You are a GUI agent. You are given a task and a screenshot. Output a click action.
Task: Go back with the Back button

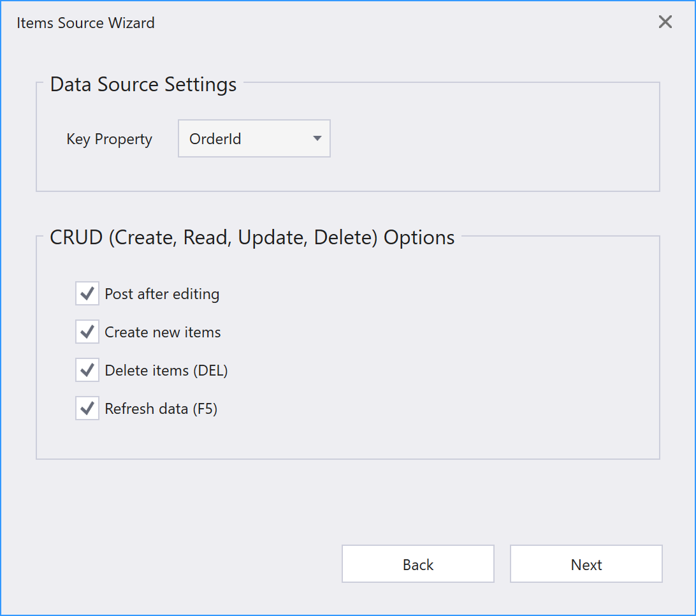(x=418, y=564)
